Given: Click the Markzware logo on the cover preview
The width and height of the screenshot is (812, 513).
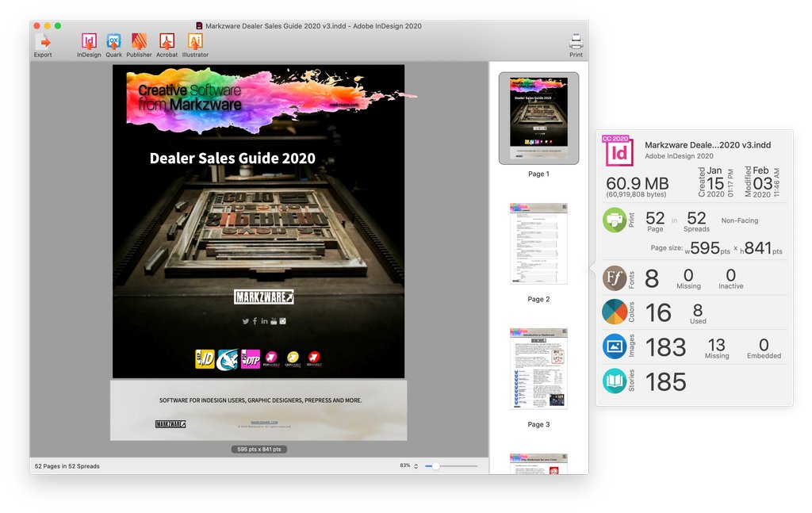Looking at the screenshot, I should (x=263, y=297).
